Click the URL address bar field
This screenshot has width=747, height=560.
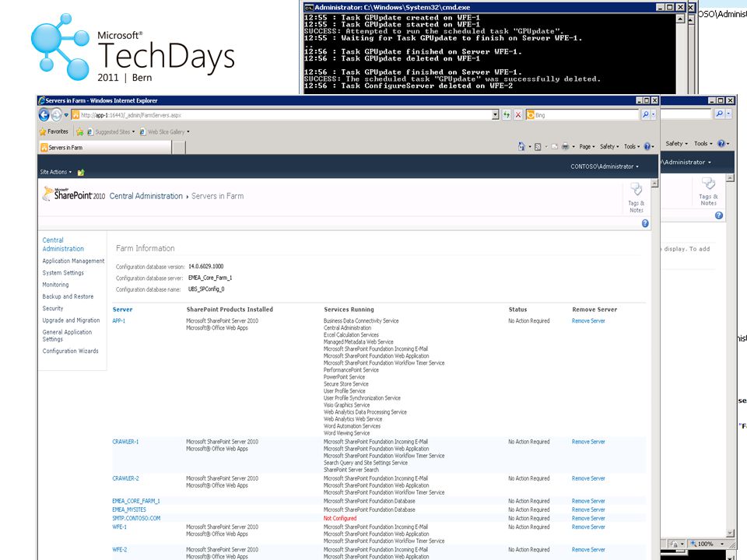click(286, 115)
